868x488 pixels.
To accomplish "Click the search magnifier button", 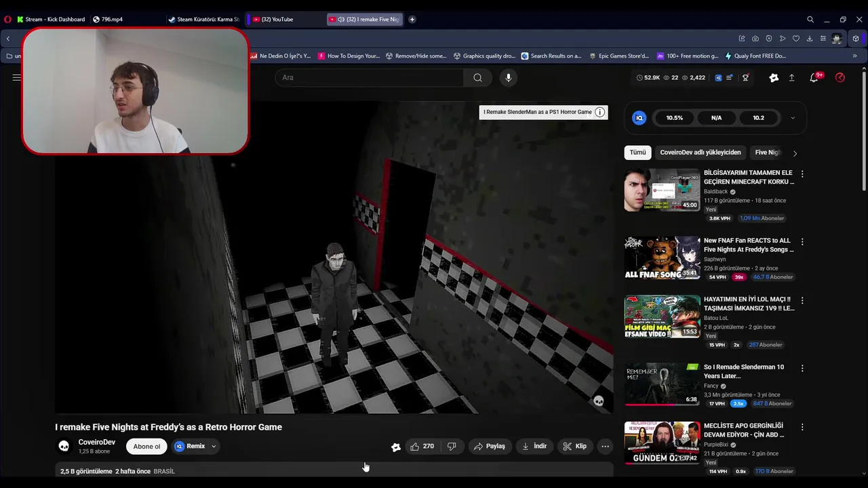I will (477, 77).
